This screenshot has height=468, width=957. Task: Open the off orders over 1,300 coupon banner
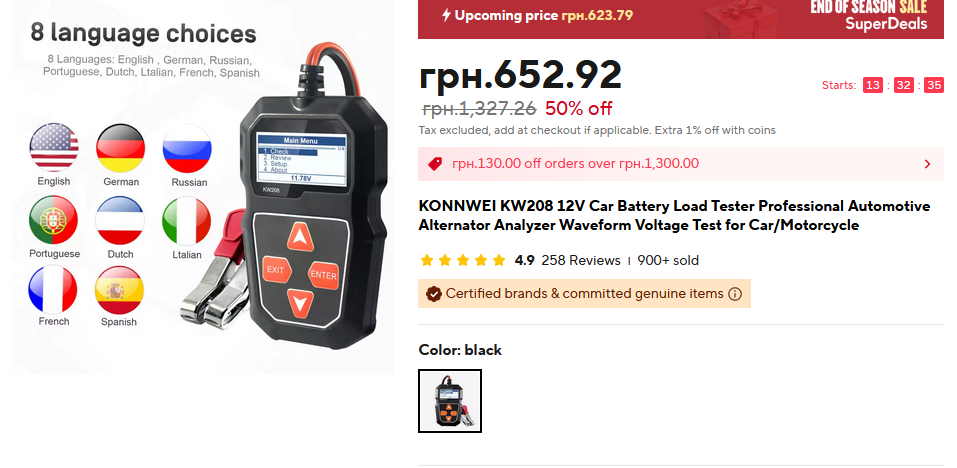click(681, 164)
